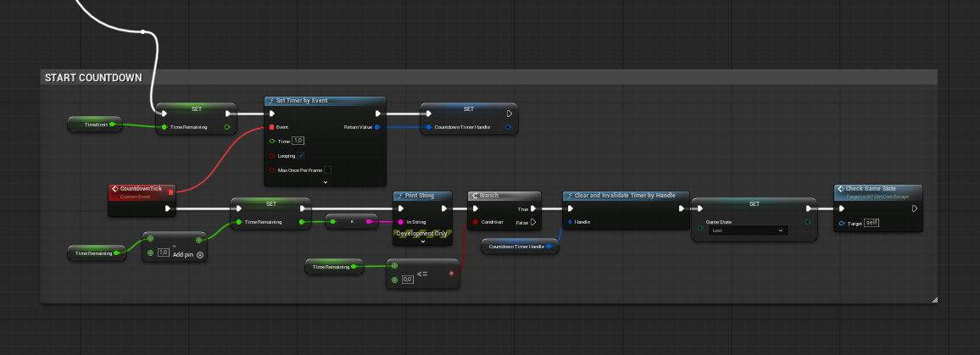Click the exec output of Countdown Timer Handle SET node
980x355 pixels.
pyautogui.click(x=509, y=114)
